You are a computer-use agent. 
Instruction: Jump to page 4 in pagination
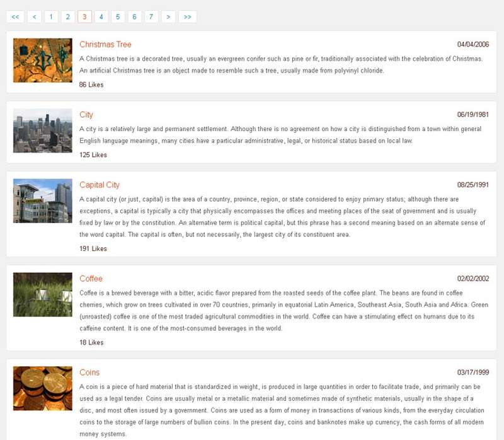click(101, 17)
